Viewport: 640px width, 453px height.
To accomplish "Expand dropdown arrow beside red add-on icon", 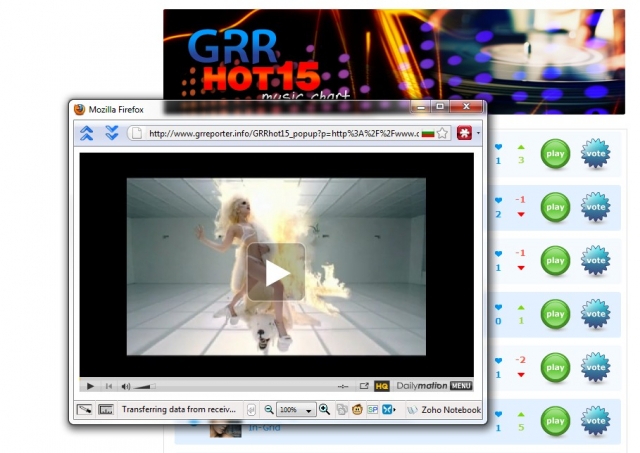I will (x=478, y=133).
